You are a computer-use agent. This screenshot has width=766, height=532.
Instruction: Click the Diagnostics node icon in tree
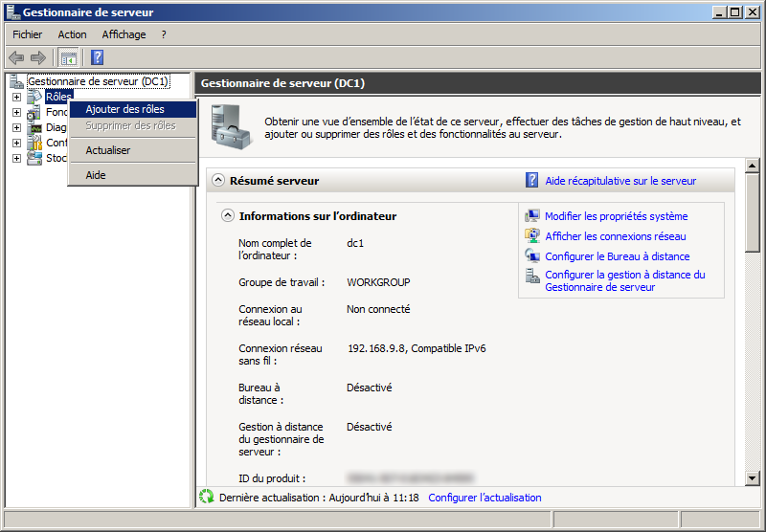(x=35, y=127)
